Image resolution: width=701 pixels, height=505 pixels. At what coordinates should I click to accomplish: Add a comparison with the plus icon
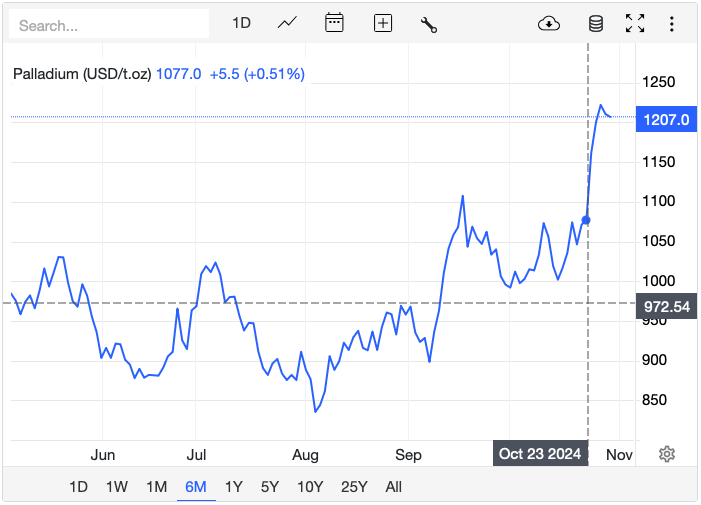point(383,23)
